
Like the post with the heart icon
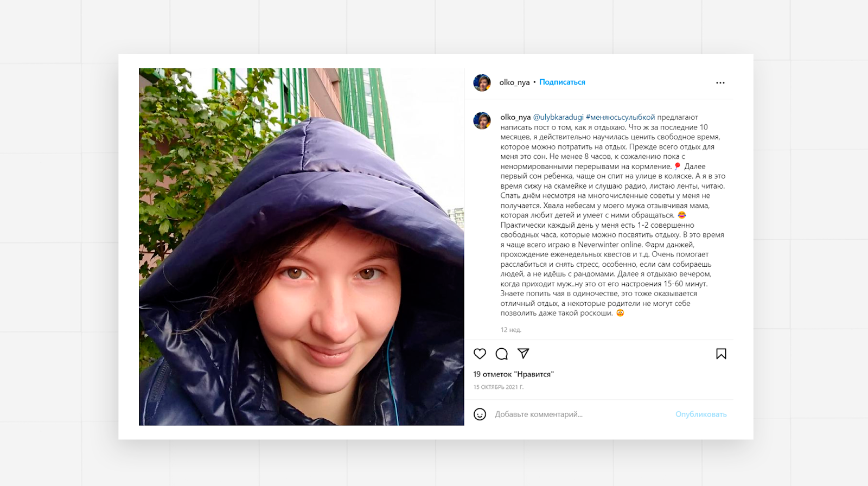point(480,354)
